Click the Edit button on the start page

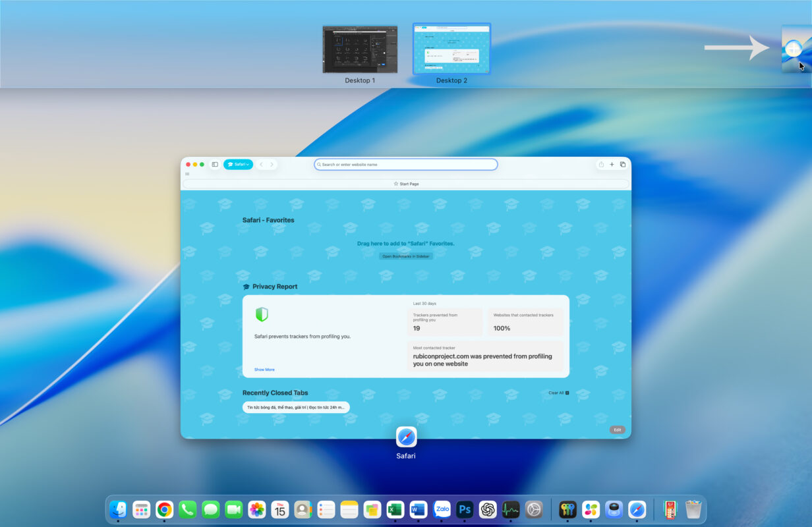click(x=617, y=430)
